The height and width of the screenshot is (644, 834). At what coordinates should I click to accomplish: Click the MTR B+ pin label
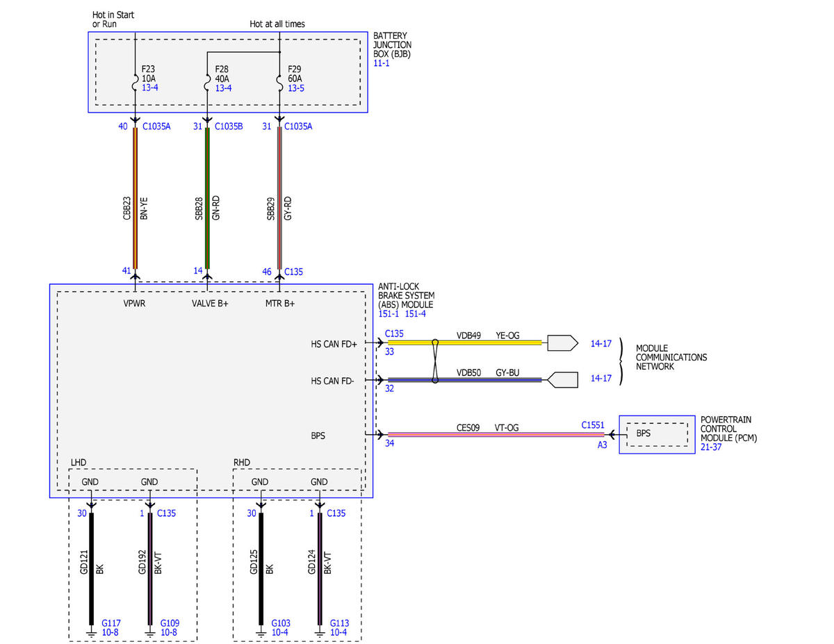pos(280,304)
